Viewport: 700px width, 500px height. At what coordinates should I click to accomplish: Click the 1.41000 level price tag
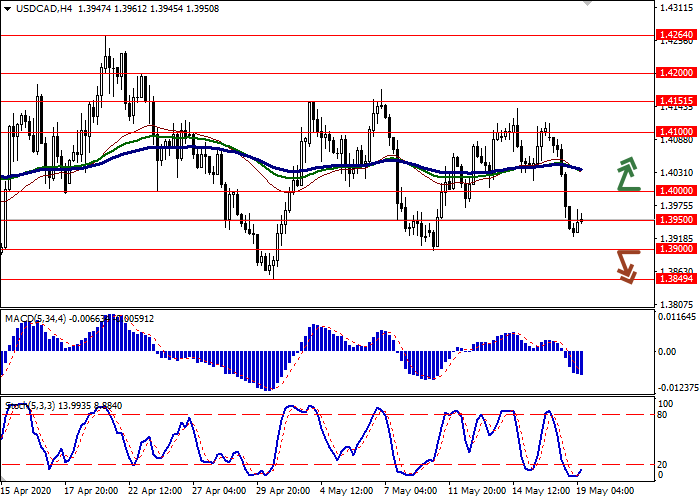click(x=676, y=131)
